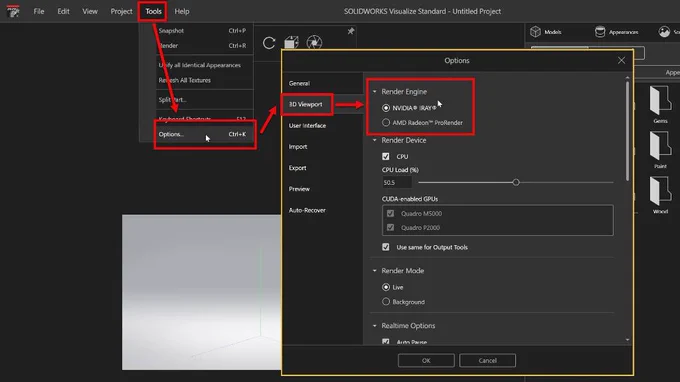Image resolution: width=680 pixels, height=382 pixels.
Task: Collapse the Render Mode section
Action: [x=375, y=271]
